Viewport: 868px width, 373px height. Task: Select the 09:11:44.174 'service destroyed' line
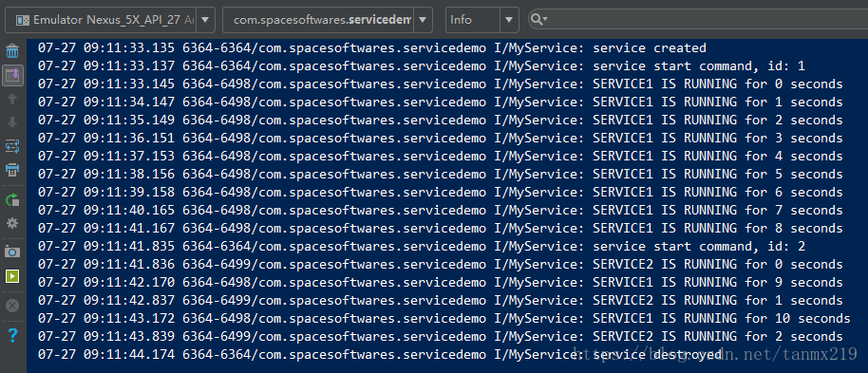(x=380, y=355)
